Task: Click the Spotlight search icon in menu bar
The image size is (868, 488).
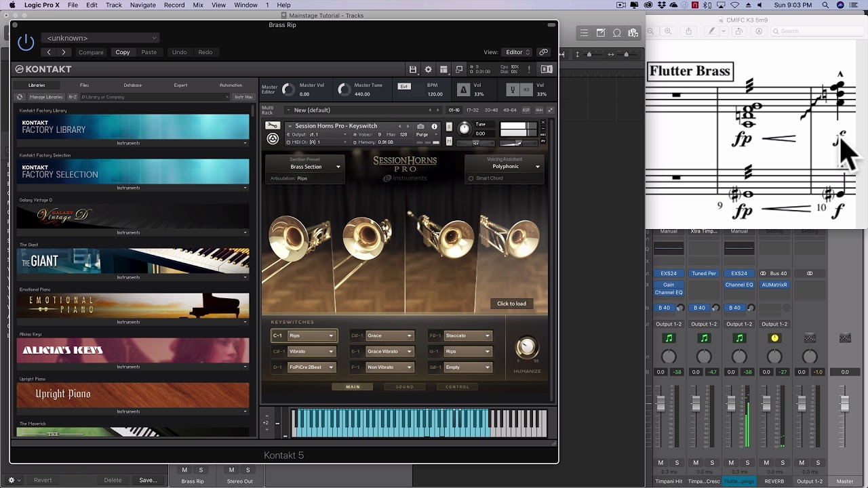Action: [x=826, y=5]
